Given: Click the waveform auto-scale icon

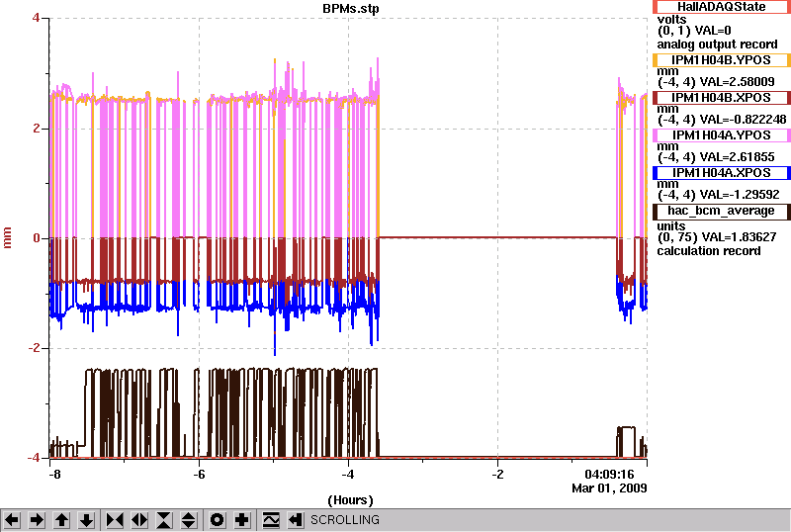Looking at the screenshot, I should pyautogui.click(x=271, y=520).
